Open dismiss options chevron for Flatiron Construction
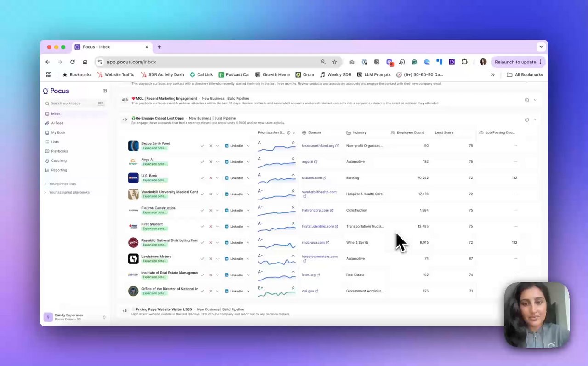This screenshot has height=366, width=588. 217,210
